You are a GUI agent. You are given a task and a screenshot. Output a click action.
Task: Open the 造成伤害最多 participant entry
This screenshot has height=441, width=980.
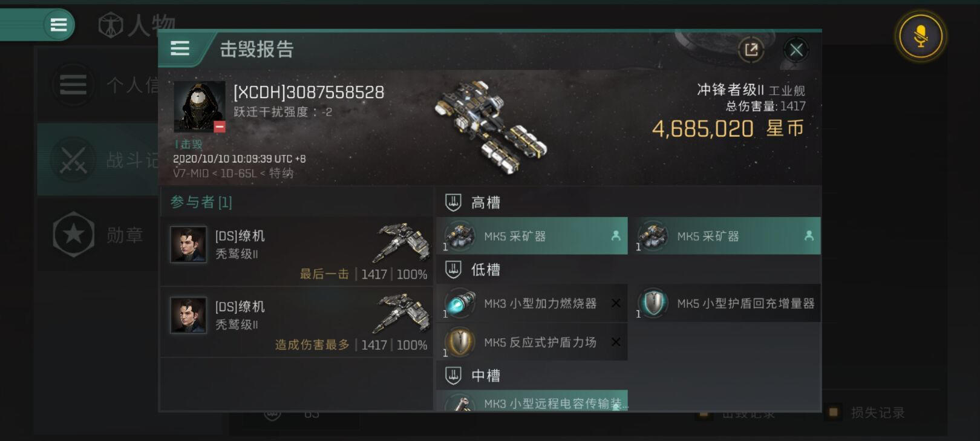[x=296, y=322]
